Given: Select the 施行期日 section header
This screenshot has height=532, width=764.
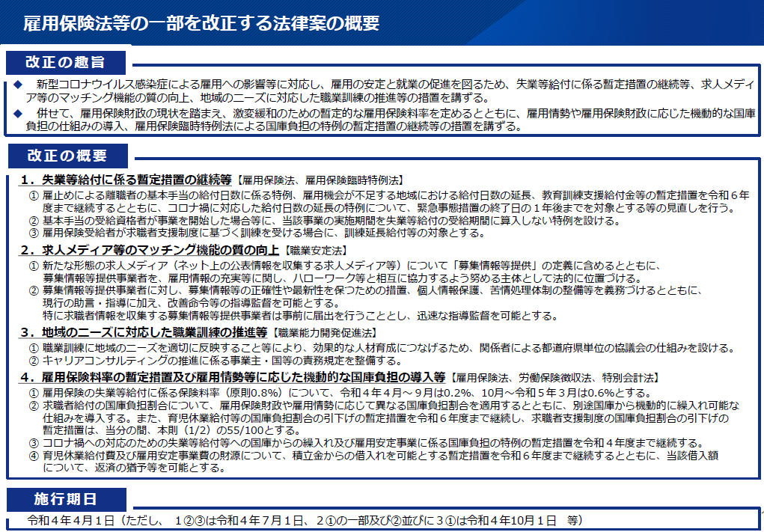Looking at the screenshot, I should 66,499.
